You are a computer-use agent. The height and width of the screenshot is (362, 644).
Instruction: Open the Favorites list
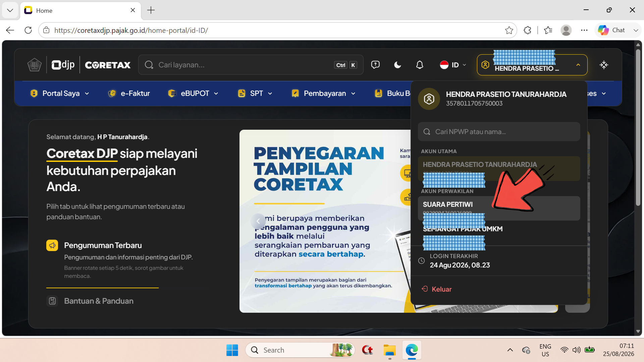548,30
